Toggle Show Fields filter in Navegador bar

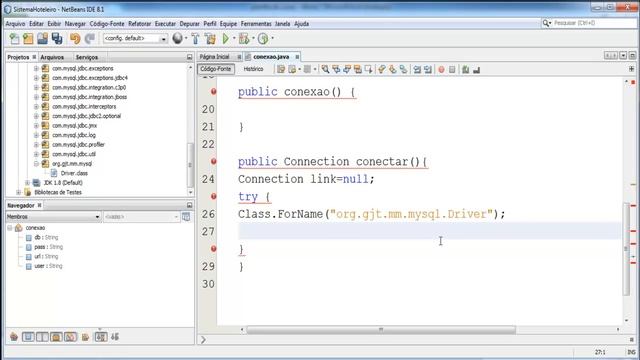click(28, 337)
